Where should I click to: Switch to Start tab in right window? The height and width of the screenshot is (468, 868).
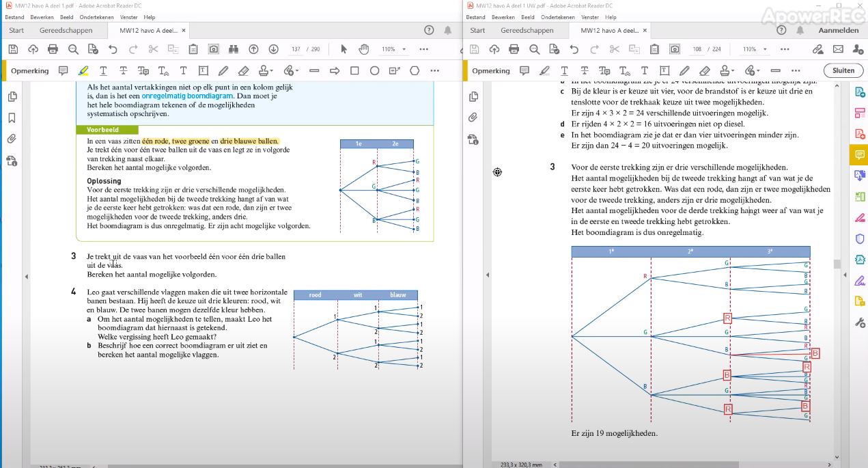[x=477, y=30]
